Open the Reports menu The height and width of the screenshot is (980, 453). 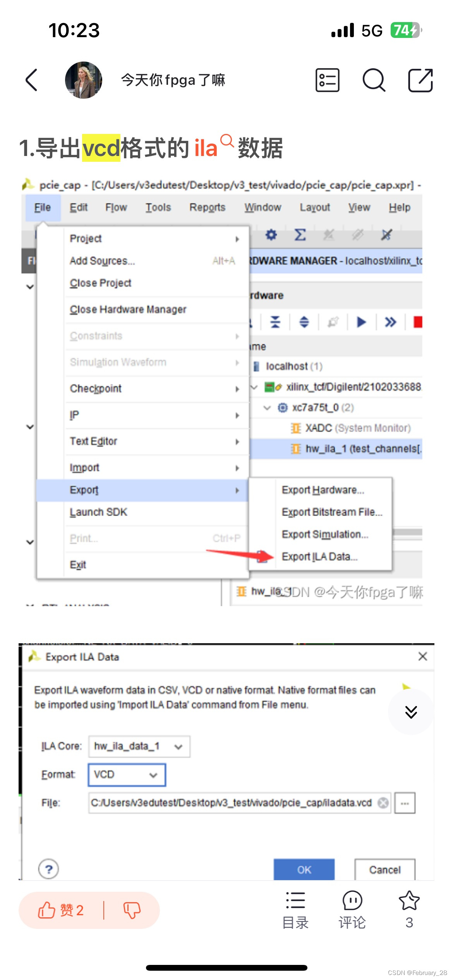click(207, 207)
